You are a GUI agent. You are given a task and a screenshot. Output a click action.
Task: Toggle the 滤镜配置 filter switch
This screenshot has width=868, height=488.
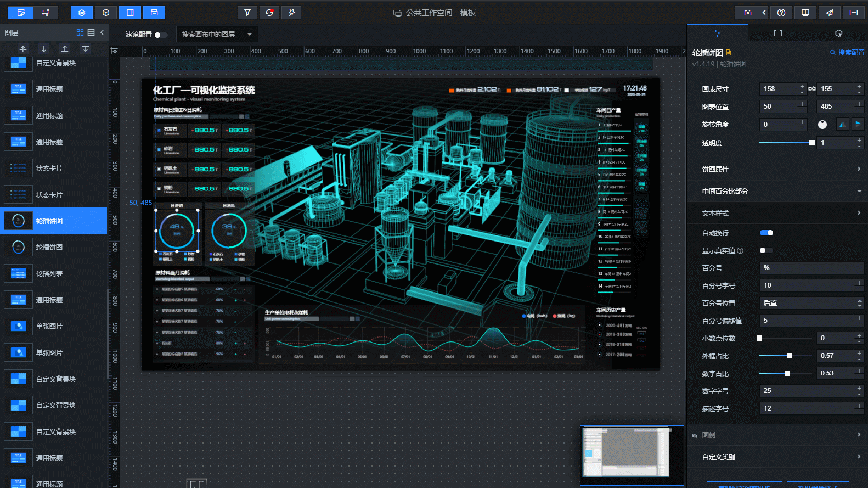pos(160,35)
